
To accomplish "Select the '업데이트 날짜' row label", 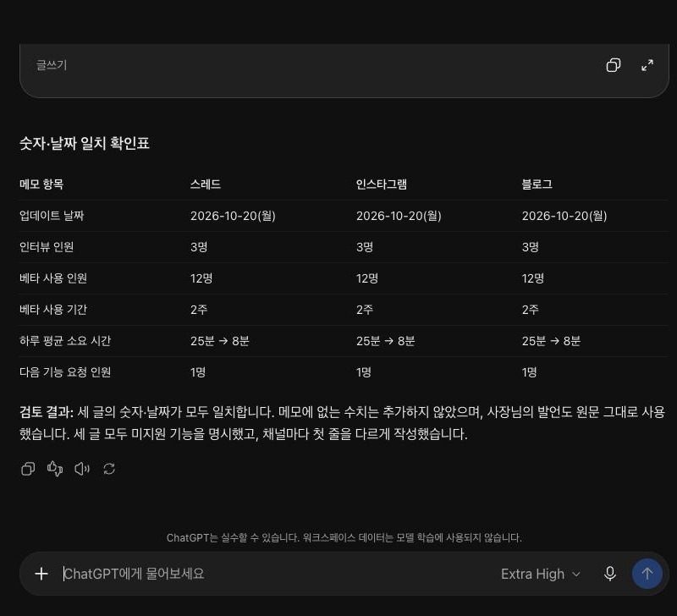I will pos(52,216).
